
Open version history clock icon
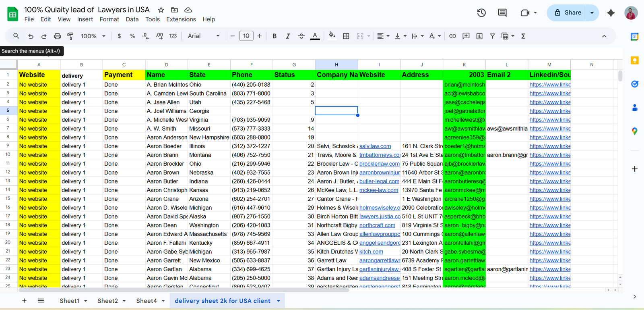tap(481, 13)
